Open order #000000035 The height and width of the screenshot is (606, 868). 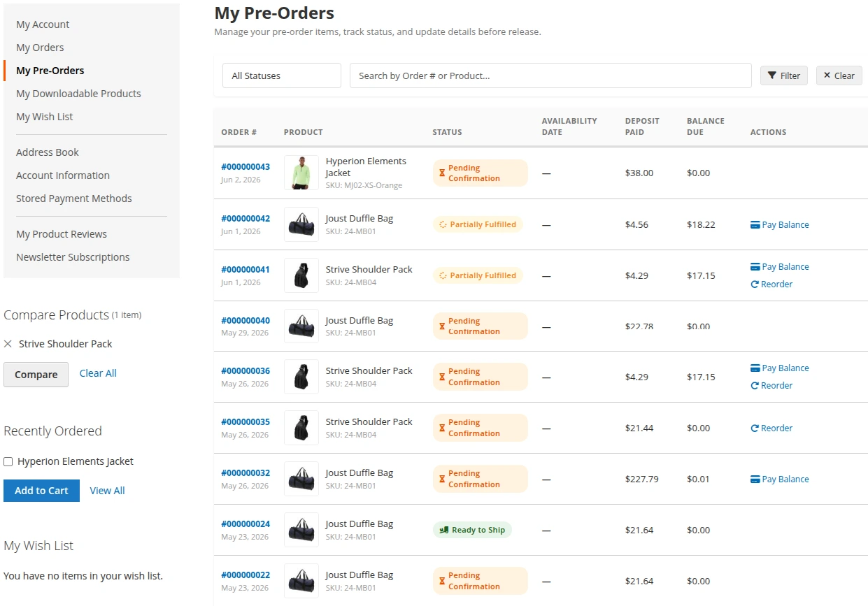pos(246,422)
